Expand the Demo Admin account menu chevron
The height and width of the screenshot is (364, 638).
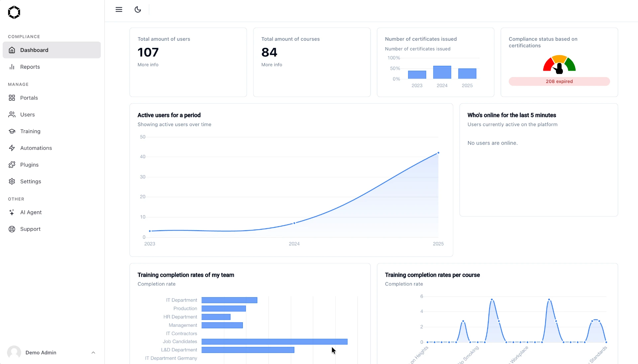click(93, 352)
